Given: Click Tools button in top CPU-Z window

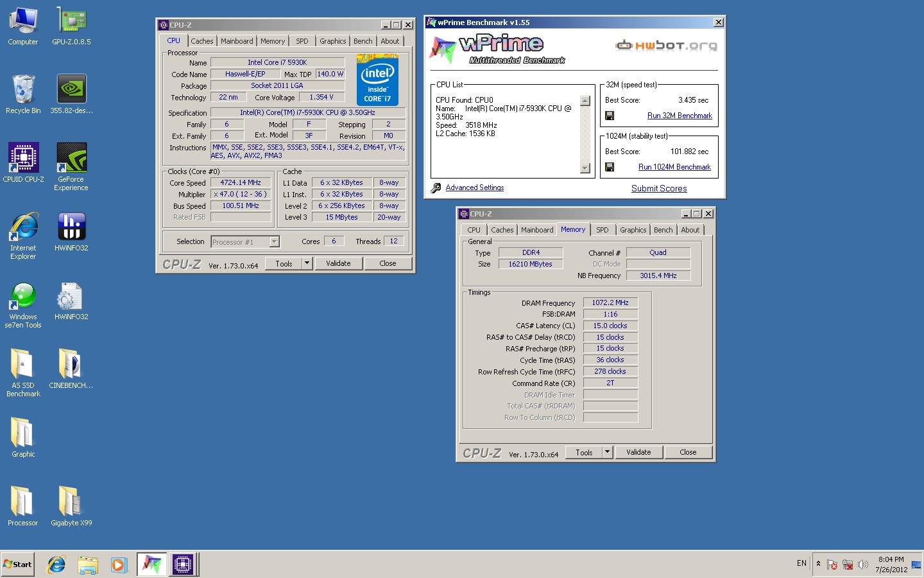Looking at the screenshot, I should point(284,263).
